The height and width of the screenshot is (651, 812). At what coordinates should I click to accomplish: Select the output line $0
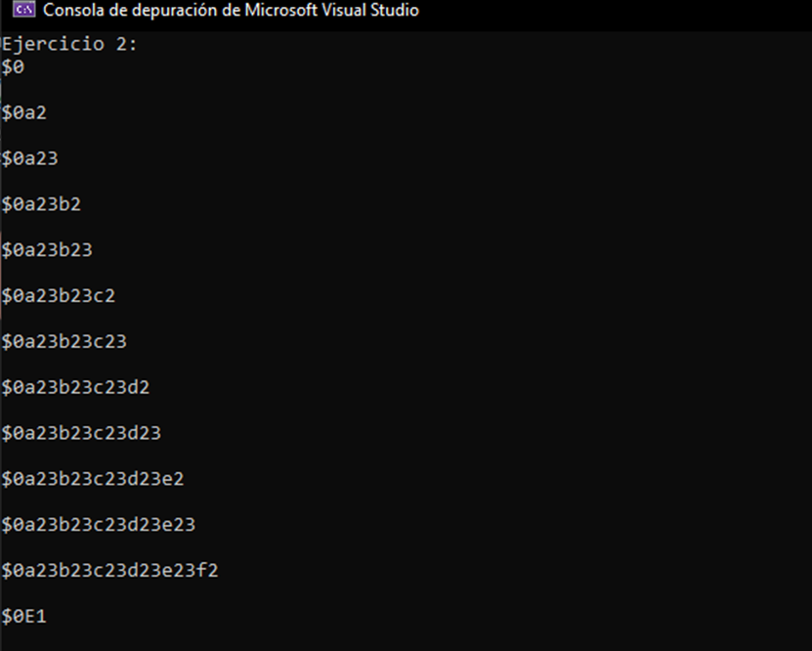pos(13,66)
